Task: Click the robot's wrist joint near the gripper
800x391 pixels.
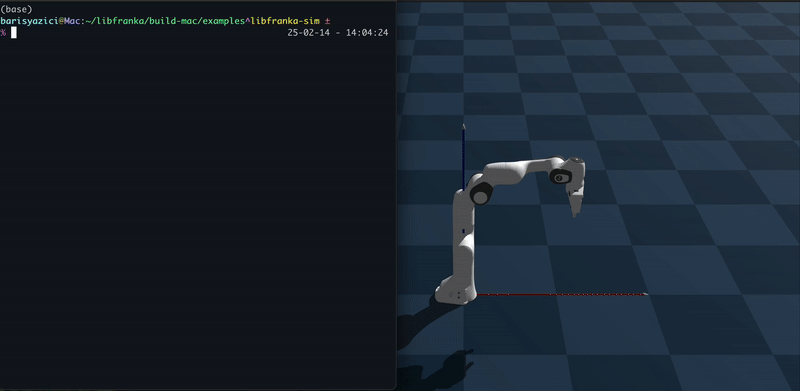Action: coord(560,177)
